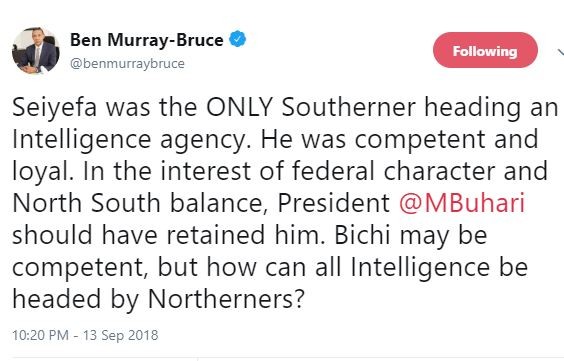Open Ben Murray-Bruce's profile avatar photo
564x361 pixels.
pos(36,50)
